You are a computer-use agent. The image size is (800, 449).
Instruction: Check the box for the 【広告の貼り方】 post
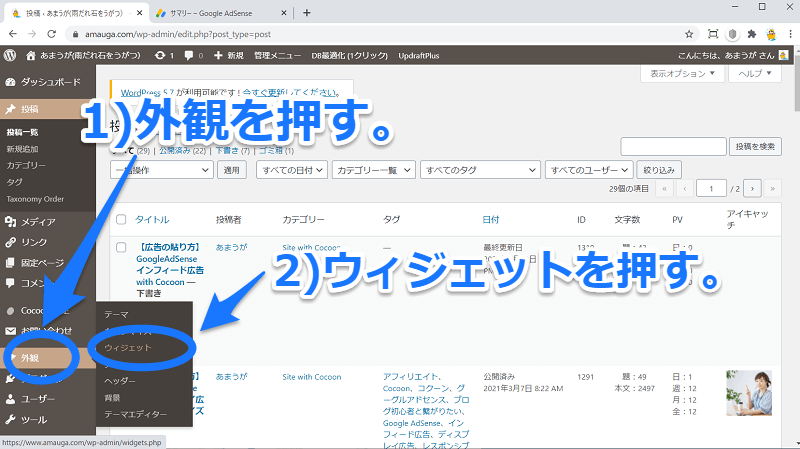[x=121, y=247]
